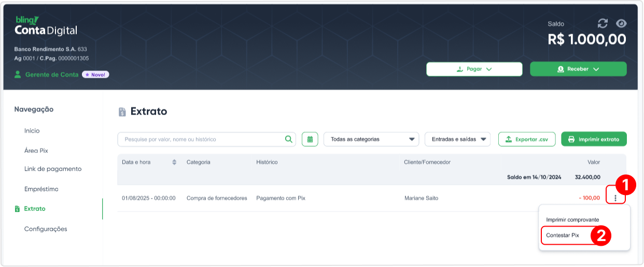The height and width of the screenshot is (267, 644).
Task: Open the calendar date filter
Action: 310,139
